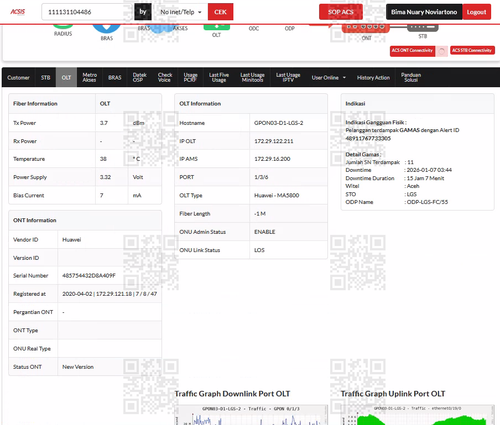
Task: Click the Tx Power value 3.7
Action: [104, 123]
